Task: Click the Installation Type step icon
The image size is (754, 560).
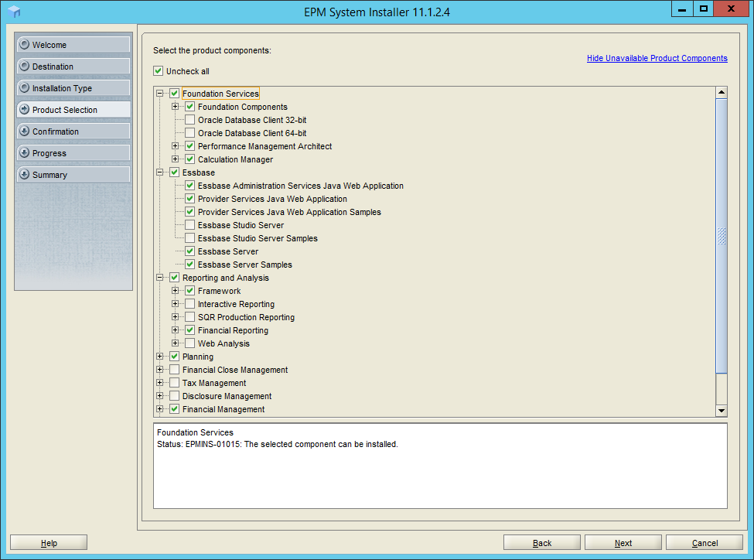Action: point(24,87)
